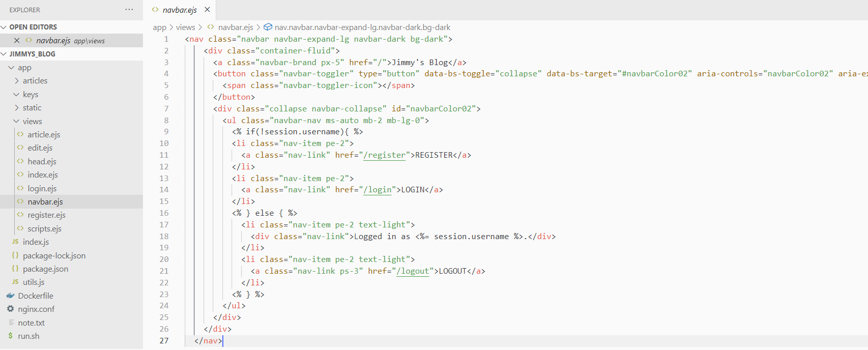
Task: Click the Explorer more actions ellipsis
Action: [x=129, y=10]
